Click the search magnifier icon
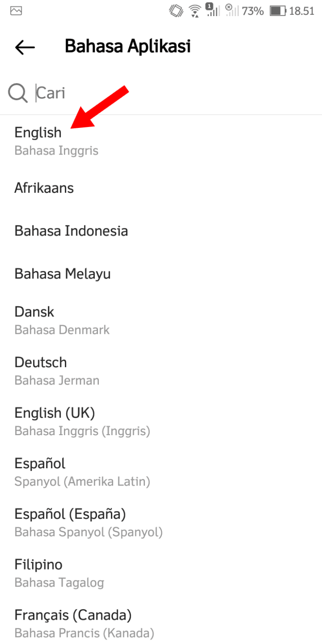 click(x=17, y=92)
